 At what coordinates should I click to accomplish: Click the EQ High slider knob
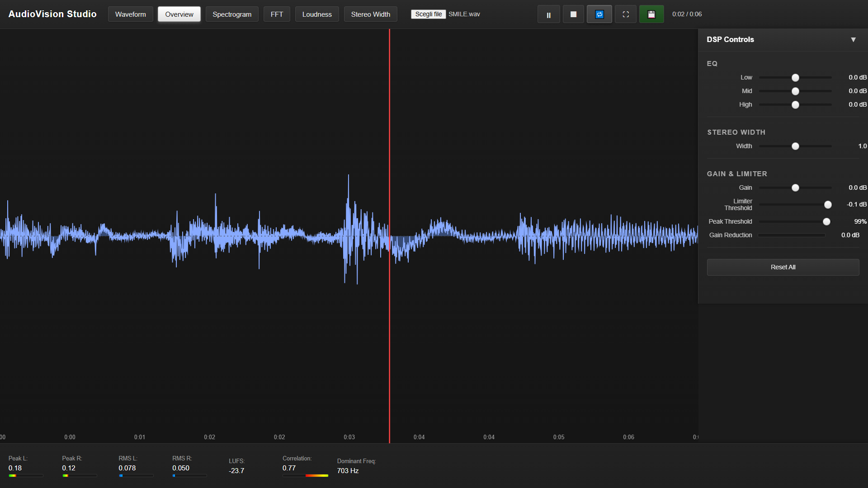coord(795,105)
